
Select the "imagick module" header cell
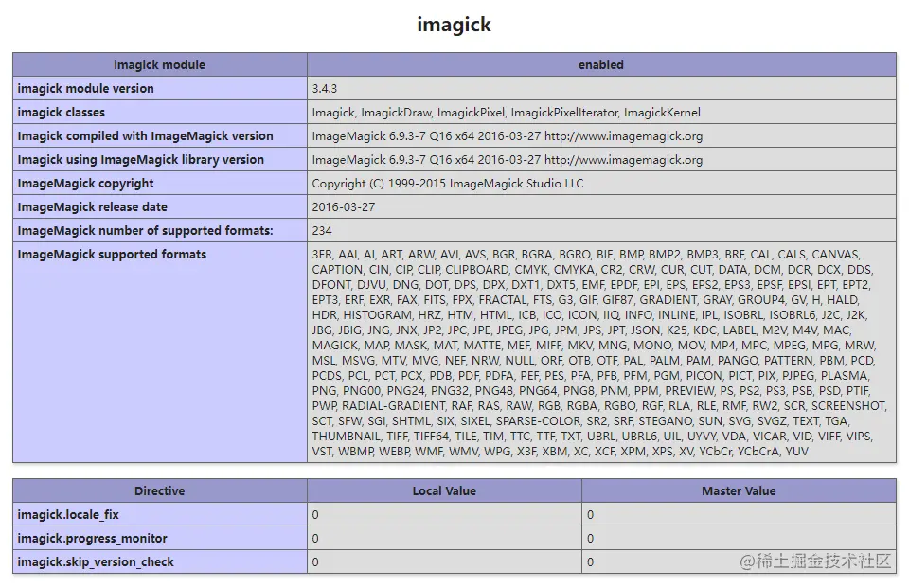160,65
